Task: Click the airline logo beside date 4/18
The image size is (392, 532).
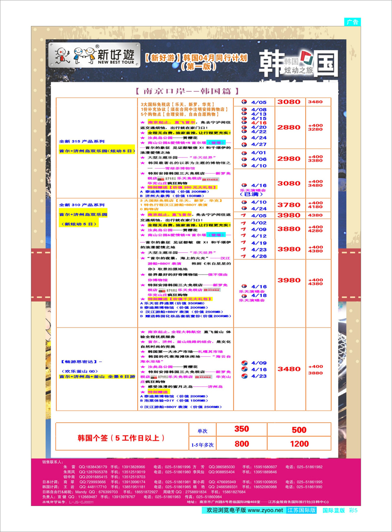Action: tap(244, 296)
